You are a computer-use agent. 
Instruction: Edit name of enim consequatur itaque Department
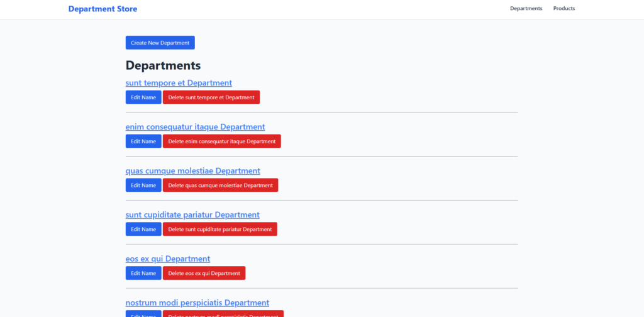(143, 142)
